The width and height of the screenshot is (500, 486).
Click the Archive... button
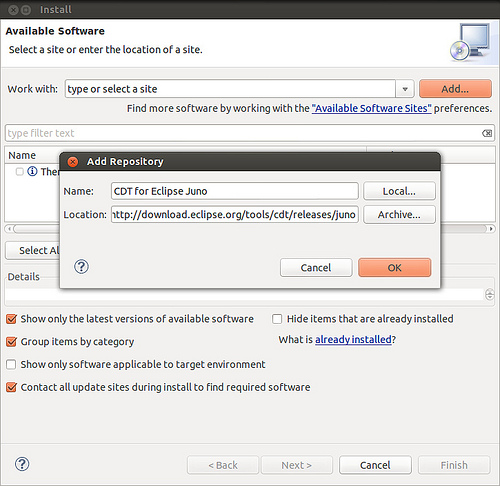pyautogui.click(x=399, y=214)
